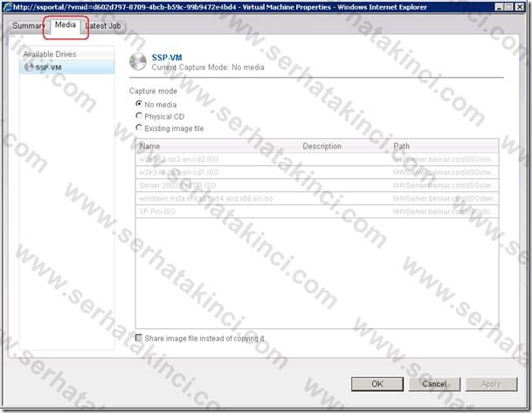Select the XP-Pro.ISO image row
This screenshot has height=413, width=532.
(317, 211)
